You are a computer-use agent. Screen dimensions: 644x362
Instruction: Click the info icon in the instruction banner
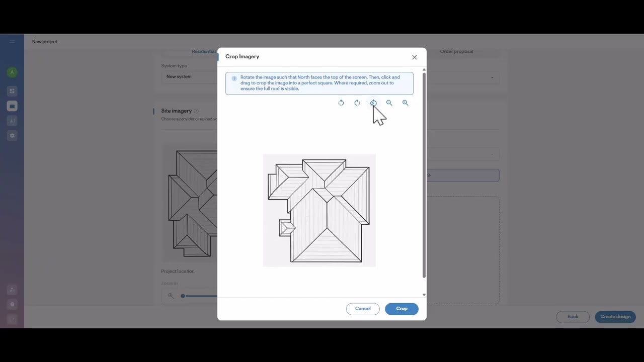[234, 78]
